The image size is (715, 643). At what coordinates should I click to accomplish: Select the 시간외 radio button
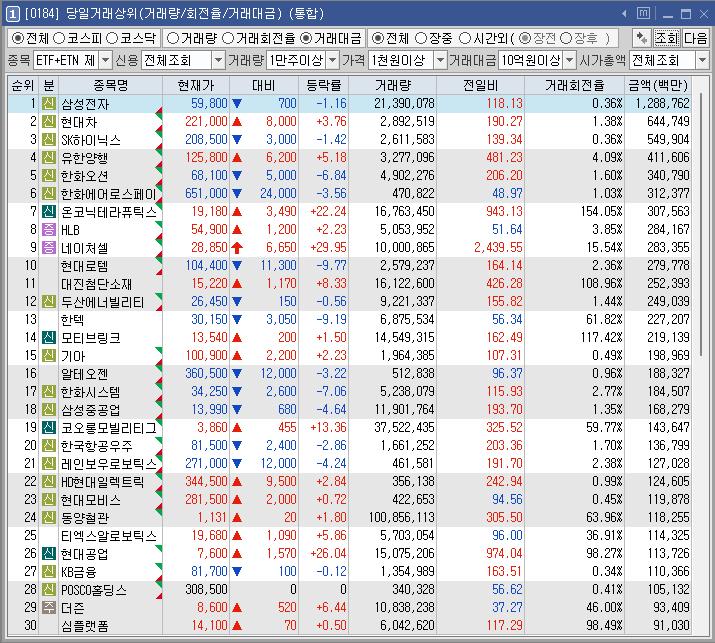465,38
